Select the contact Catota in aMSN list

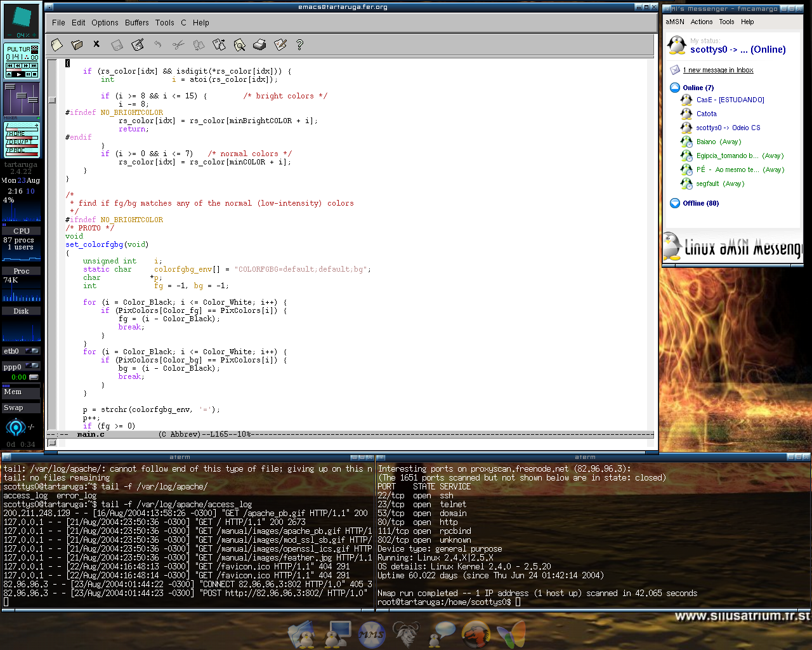click(x=706, y=114)
